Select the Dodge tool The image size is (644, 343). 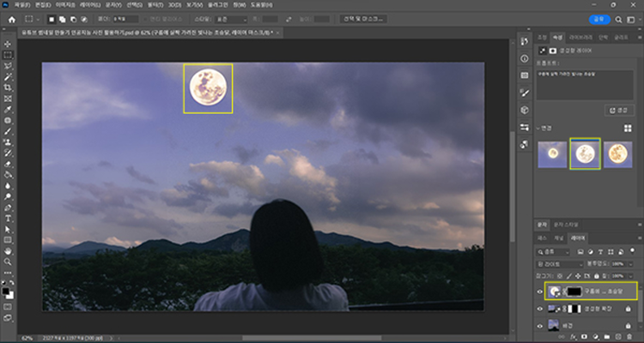[x=8, y=196]
